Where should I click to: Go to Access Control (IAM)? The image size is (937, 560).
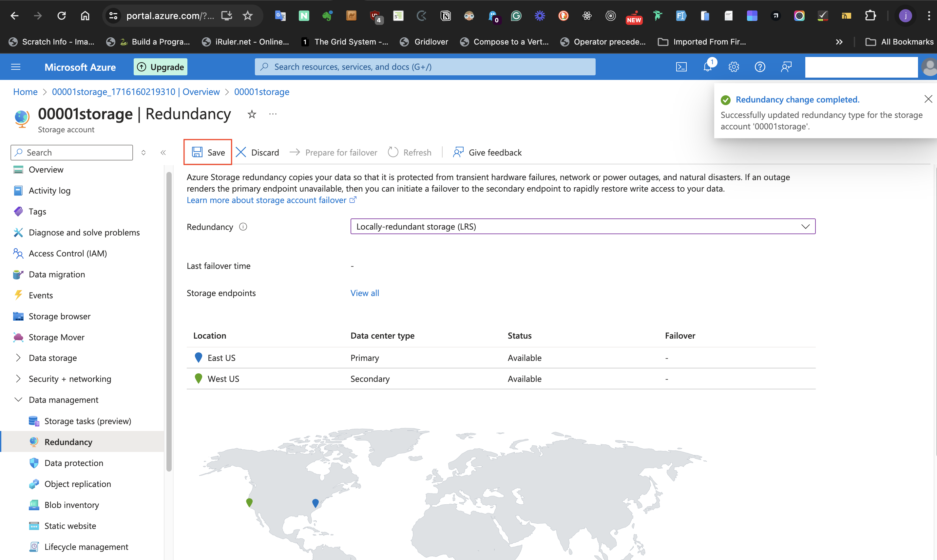67,253
